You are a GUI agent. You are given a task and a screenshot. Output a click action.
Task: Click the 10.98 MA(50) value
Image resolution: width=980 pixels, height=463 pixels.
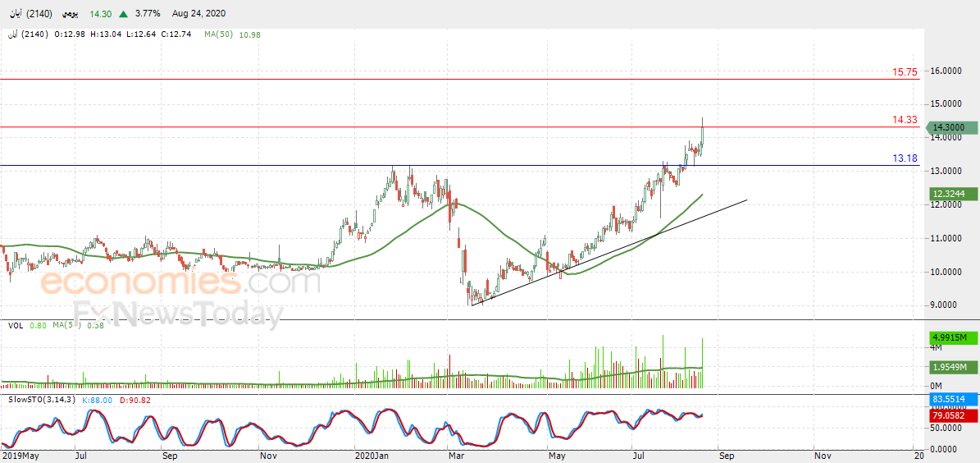[248, 34]
